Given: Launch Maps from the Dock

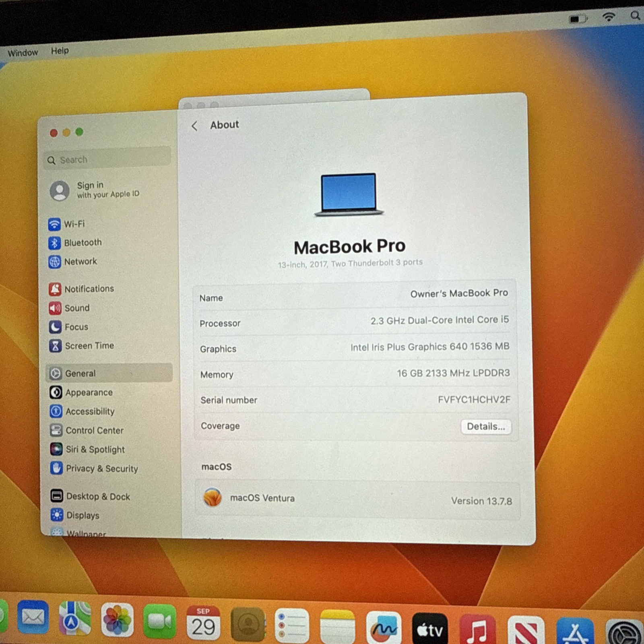Looking at the screenshot, I should [75, 618].
